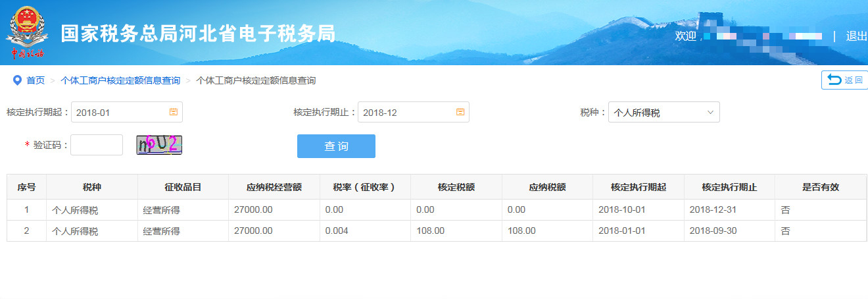Select the 核定执行期止 column header

(729, 187)
